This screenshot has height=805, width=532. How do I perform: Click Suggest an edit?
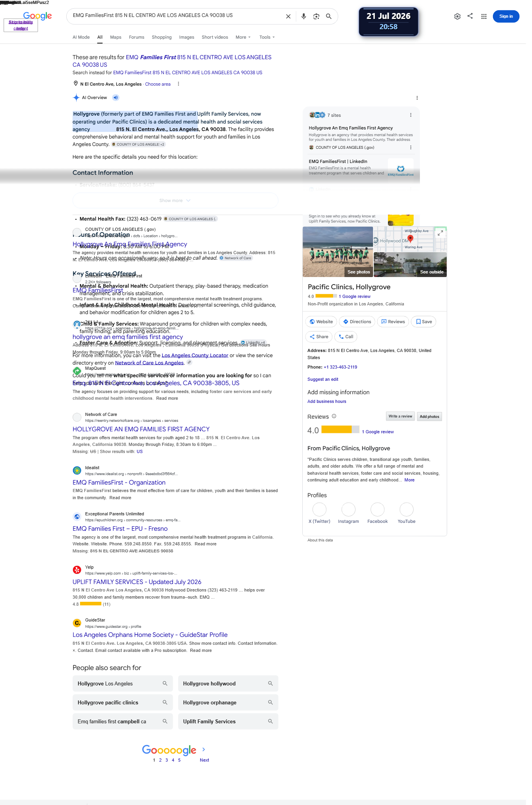pos(323,379)
